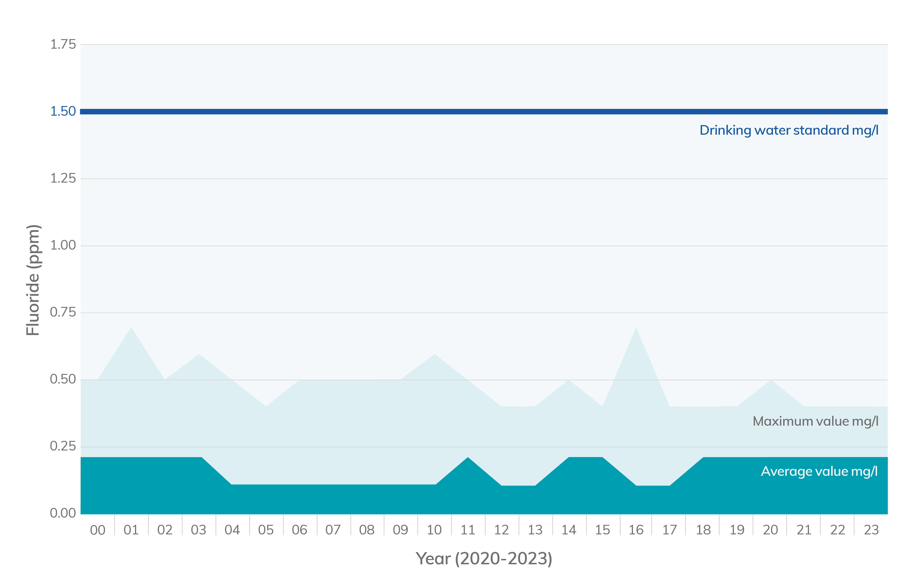Click the Average value mg/l label
This screenshot has height=588, width=916.
tap(819, 471)
